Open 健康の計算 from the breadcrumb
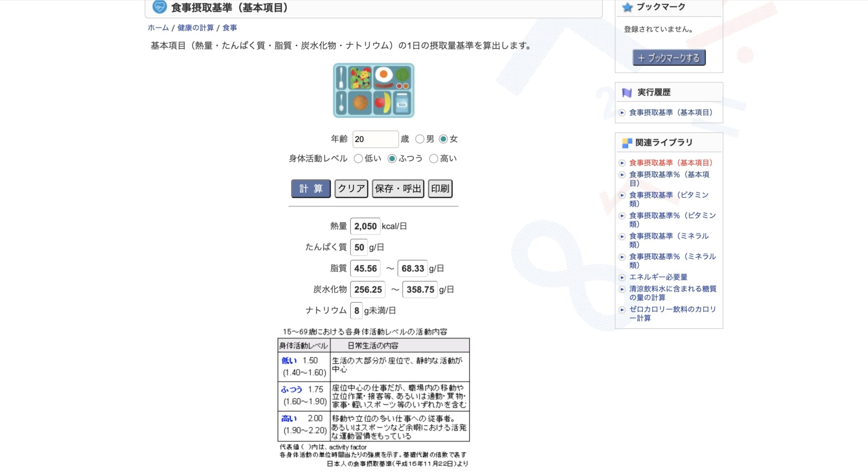The height and width of the screenshot is (476, 868). pos(194,28)
